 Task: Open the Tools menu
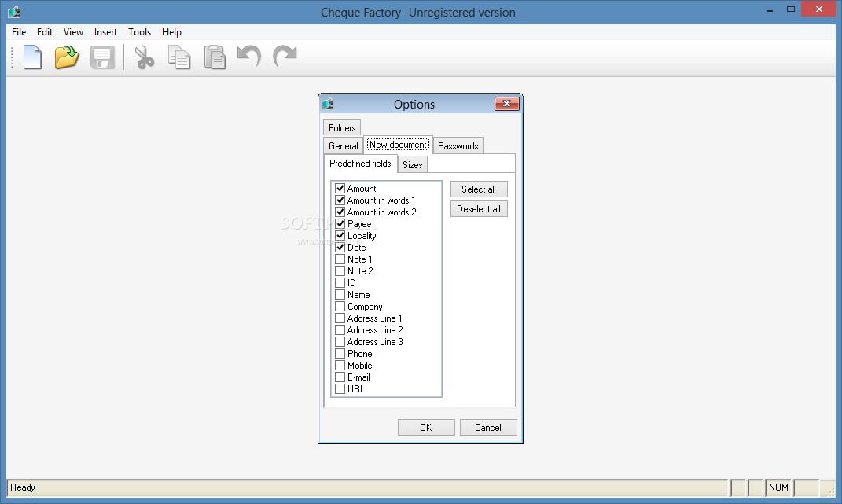click(140, 32)
